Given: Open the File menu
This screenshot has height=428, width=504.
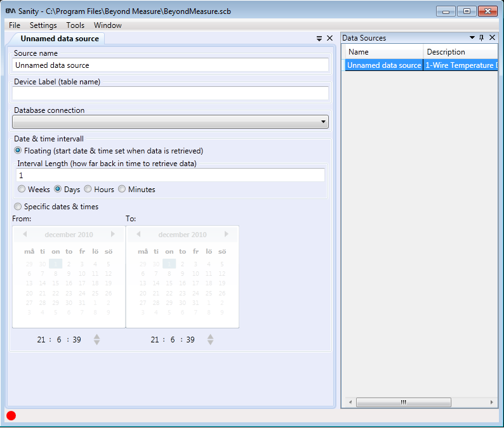Looking at the screenshot, I should [x=15, y=25].
